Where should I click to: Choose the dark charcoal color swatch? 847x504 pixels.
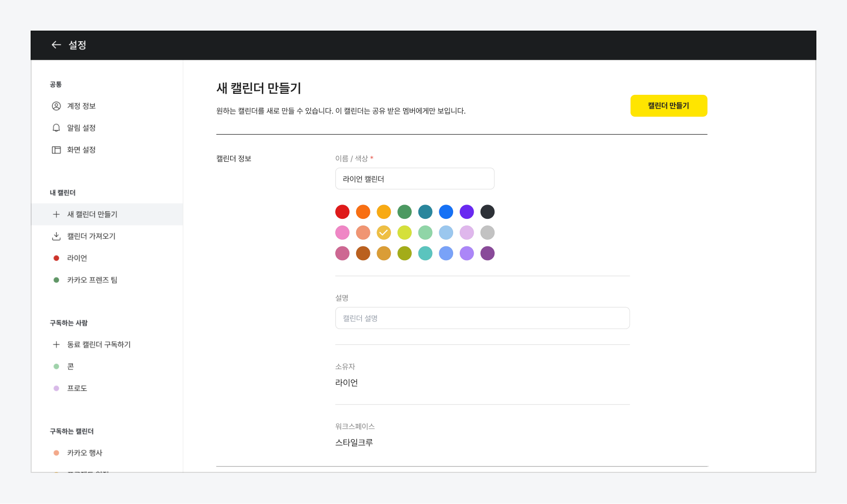[487, 212]
